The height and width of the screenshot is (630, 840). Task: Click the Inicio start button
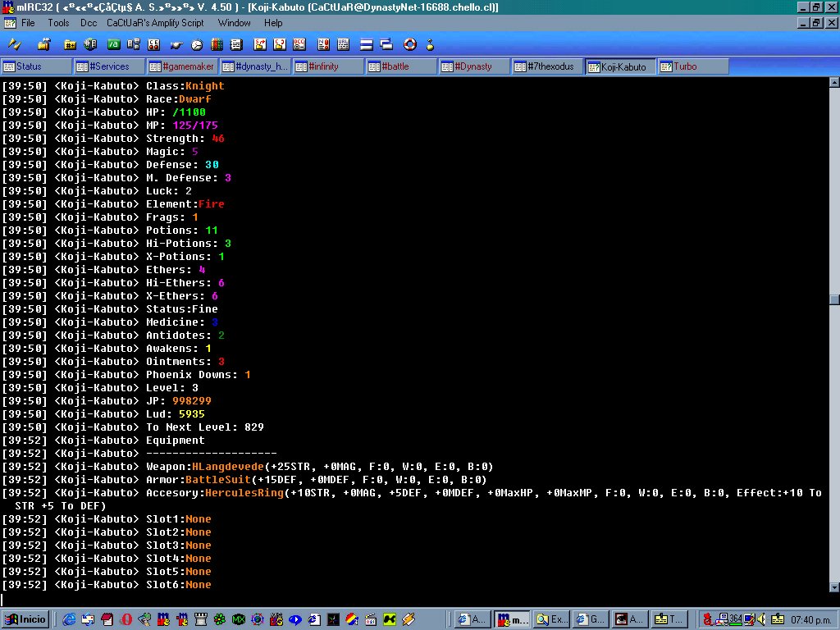coord(26,619)
